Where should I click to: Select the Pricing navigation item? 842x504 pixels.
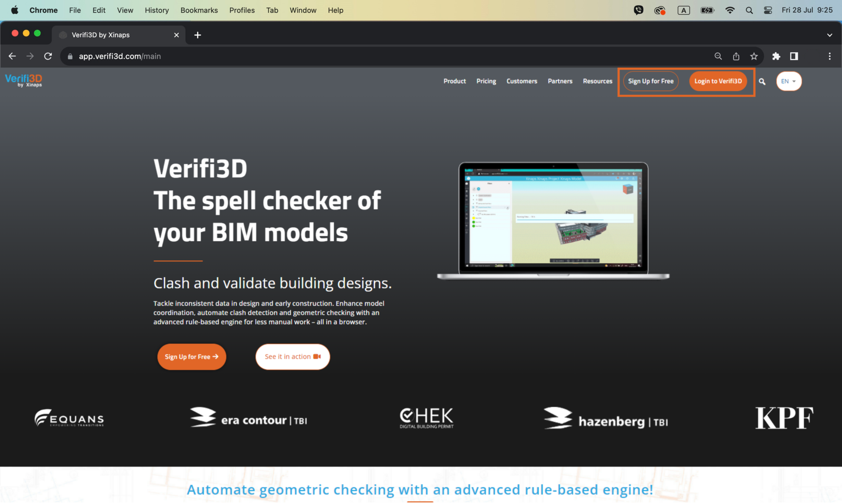[486, 81]
